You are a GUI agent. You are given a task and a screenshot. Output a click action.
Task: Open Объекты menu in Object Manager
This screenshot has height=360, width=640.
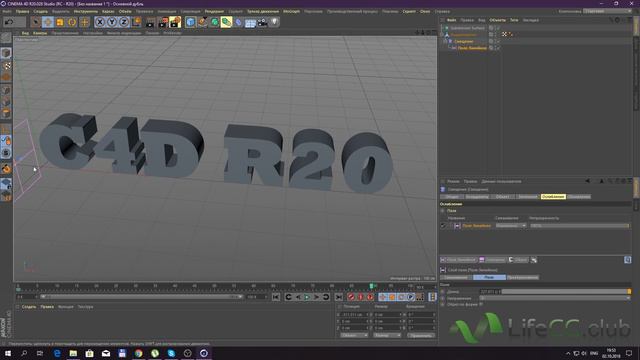click(x=497, y=20)
